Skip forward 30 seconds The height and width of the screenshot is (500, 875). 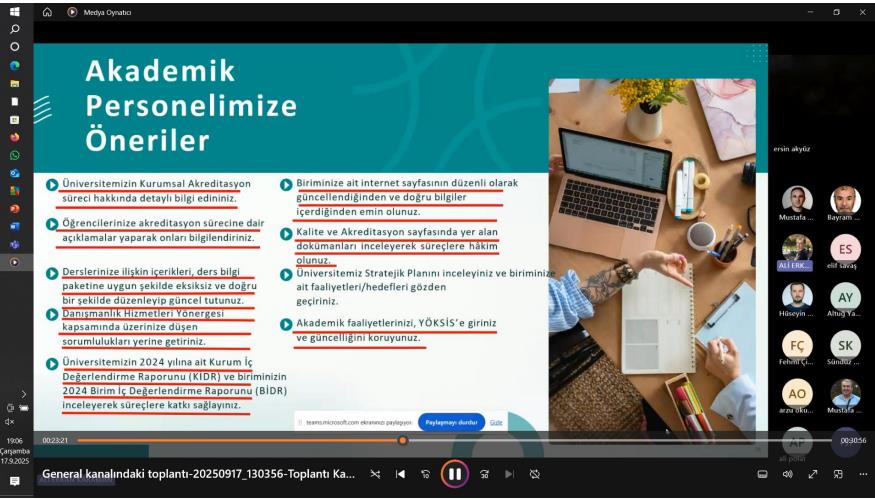(x=484, y=474)
